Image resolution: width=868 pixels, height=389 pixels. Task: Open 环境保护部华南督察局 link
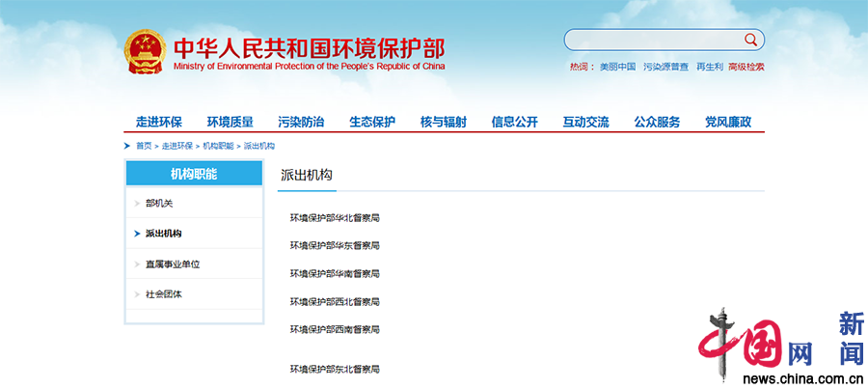(335, 274)
